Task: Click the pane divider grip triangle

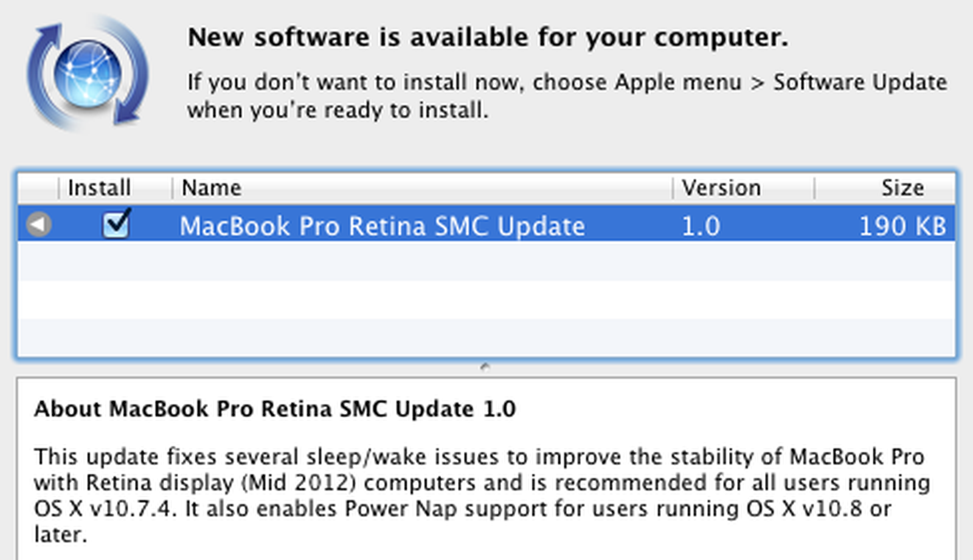Action: coord(485,365)
